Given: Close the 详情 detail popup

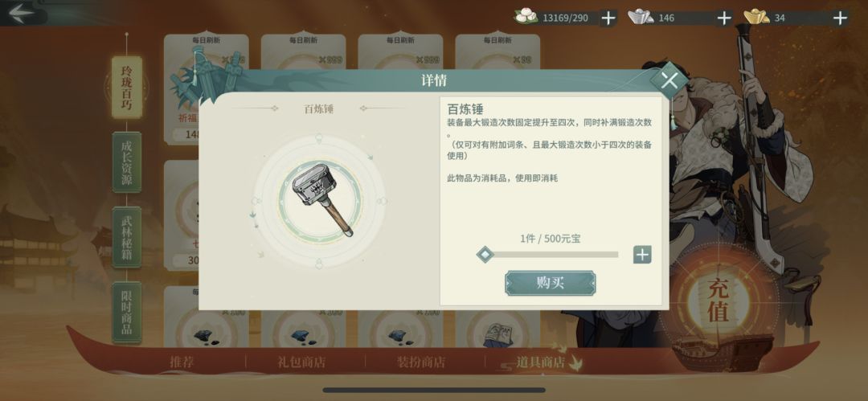Looking at the screenshot, I should (669, 81).
